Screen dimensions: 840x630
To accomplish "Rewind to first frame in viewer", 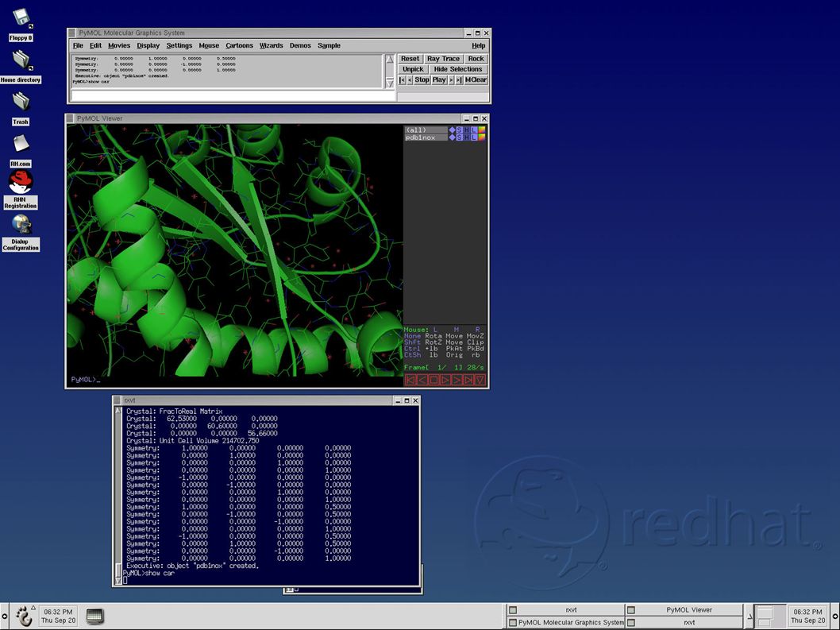I will click(410, 380).
